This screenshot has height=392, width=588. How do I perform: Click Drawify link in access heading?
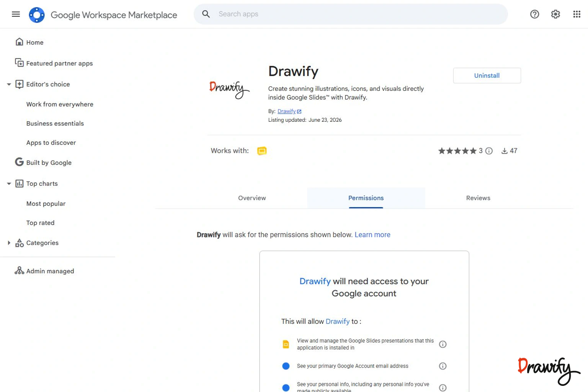pyautogui.click(x=315, y=281)
